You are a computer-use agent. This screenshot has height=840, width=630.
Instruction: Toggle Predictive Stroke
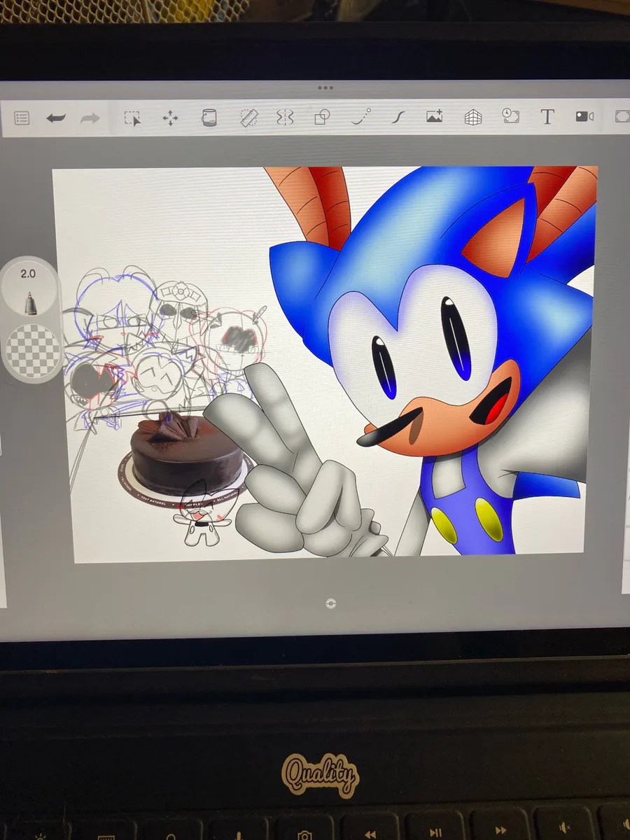pos(360,117)
